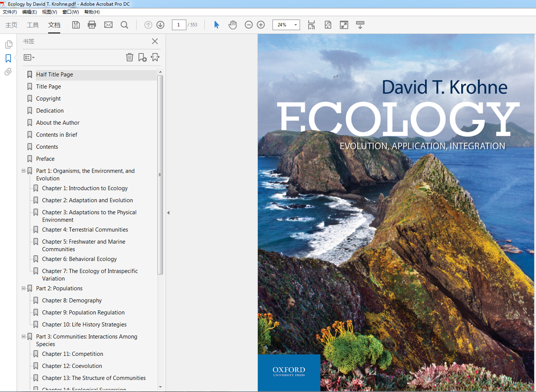Switch to 主页 tab

11,25
